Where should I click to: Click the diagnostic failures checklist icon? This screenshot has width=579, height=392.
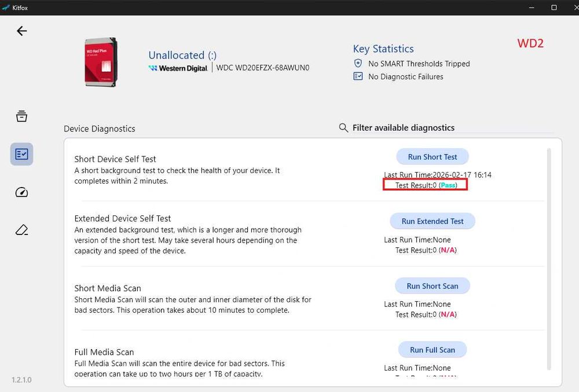click(358, 76)
